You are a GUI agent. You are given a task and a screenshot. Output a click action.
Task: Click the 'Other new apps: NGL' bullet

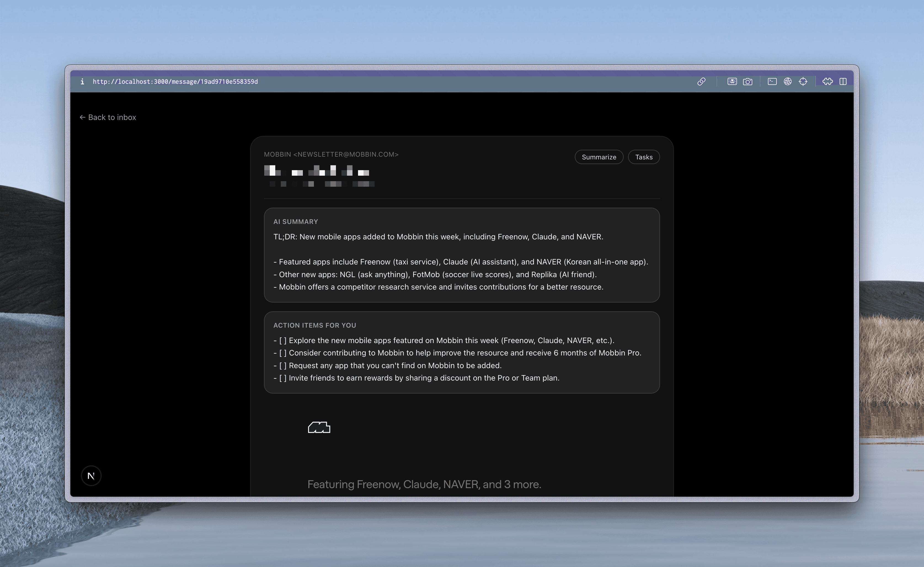coord(435,274)
